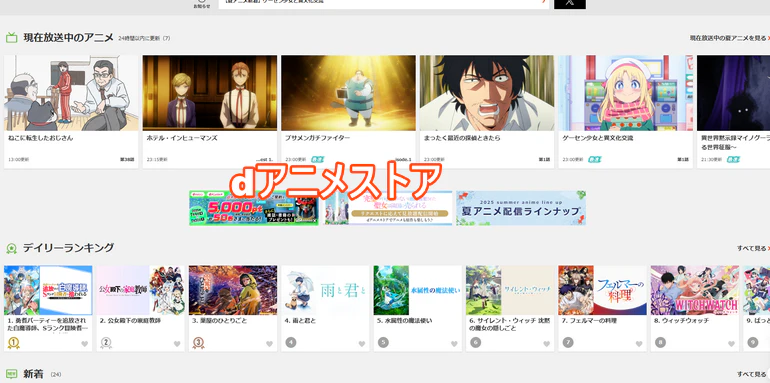Image resolution: width=770 pixels, height=383 pixels.
Task: Open ゲーセン少女と異文化交流 thumbnail
Action: (626, 93)
